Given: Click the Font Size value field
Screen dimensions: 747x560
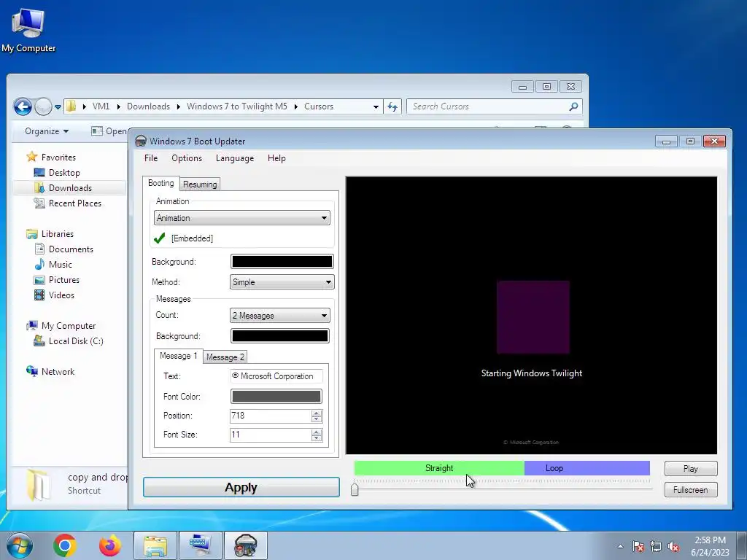Looking at the screenshot, I should [270, 435].
